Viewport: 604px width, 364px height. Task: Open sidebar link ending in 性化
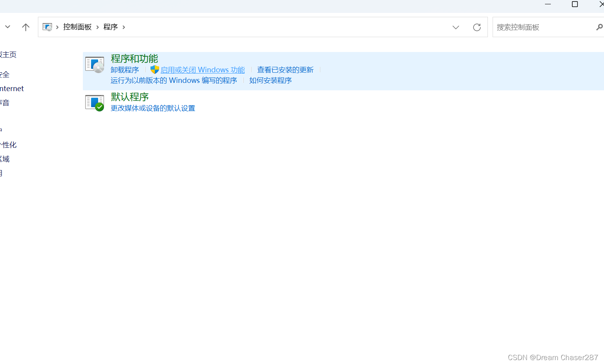pos(8,145)
